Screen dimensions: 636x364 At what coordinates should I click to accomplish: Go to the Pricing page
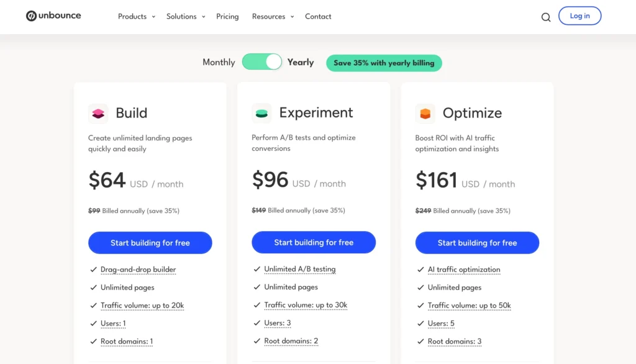(227, 16)
